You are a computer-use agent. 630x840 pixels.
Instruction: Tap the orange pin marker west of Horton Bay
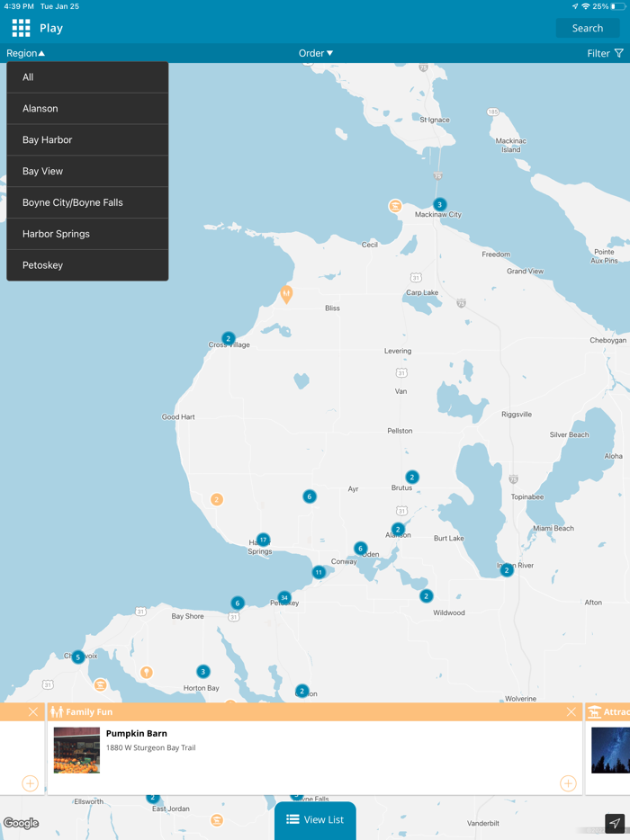pos(147,672)
